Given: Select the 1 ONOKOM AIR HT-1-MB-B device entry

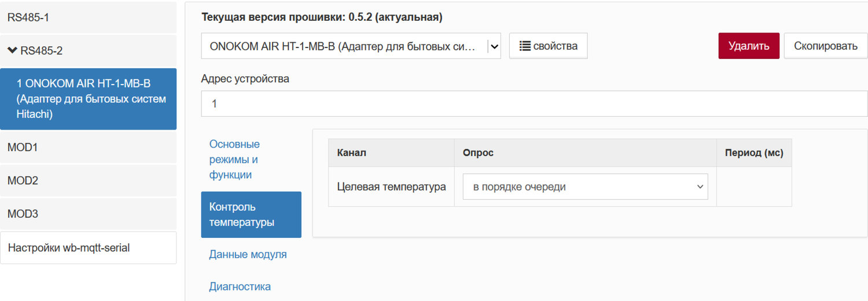Looking at the screenshot, I should click(x=88, y=99).
